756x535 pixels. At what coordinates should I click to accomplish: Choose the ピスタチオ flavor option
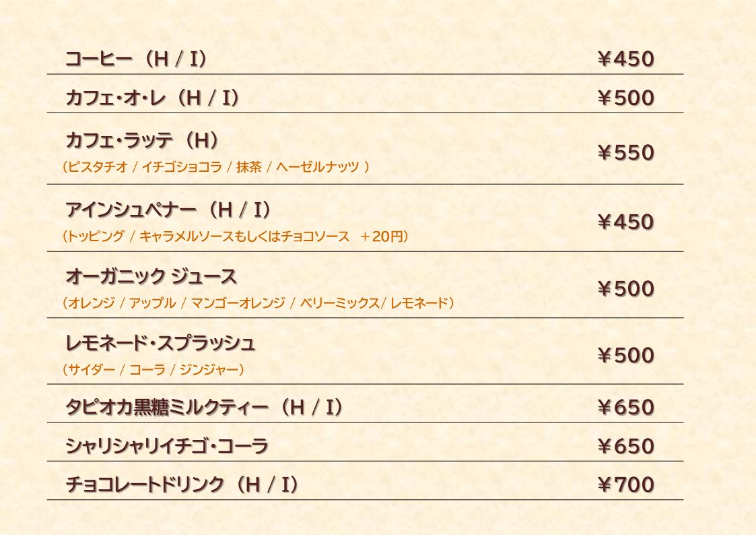pos(97,167)
